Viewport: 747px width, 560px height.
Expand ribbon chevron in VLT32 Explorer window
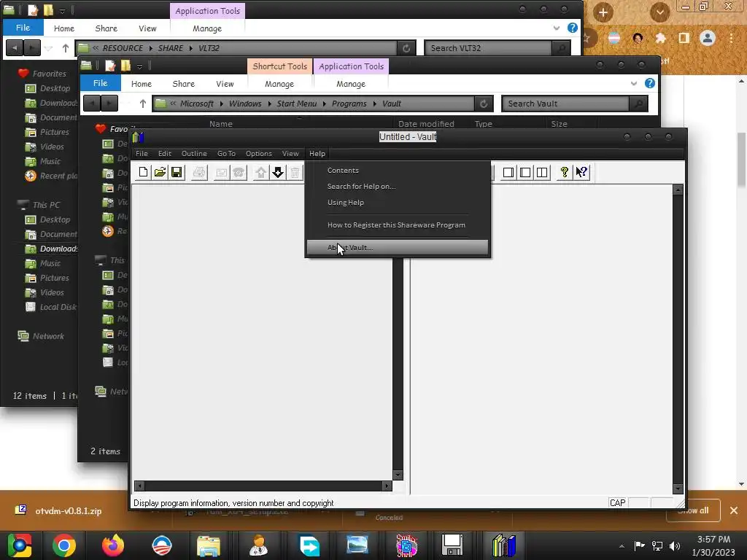tap(557, 28)
